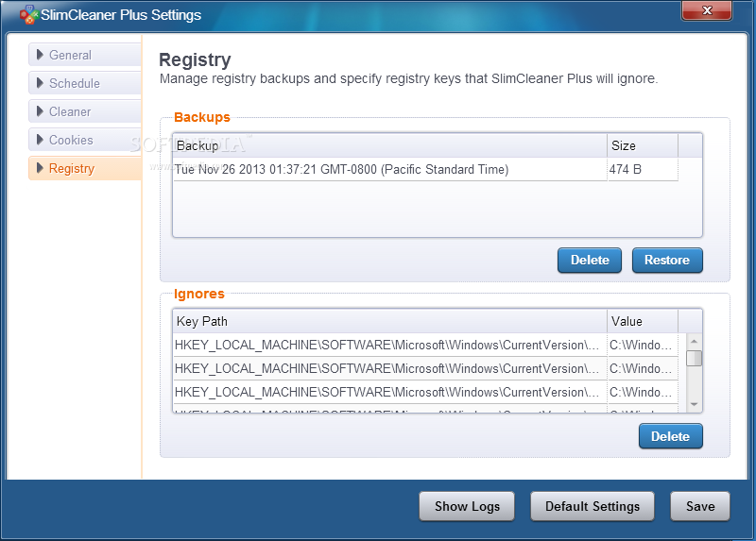Click the arrow icon beside Cleaner
The width and height of the screenshot is (756, 541).
tap(40, 111)
